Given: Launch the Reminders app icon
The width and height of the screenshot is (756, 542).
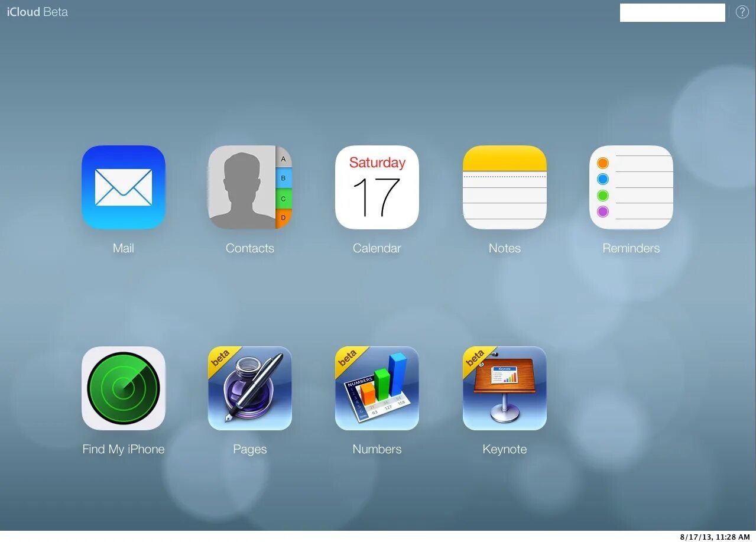Looking at the screenshot, I should point(631,187).
